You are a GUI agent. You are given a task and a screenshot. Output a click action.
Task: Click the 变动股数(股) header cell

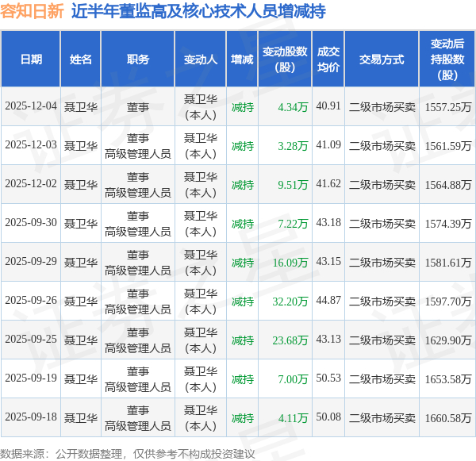(x=285, y=59)
